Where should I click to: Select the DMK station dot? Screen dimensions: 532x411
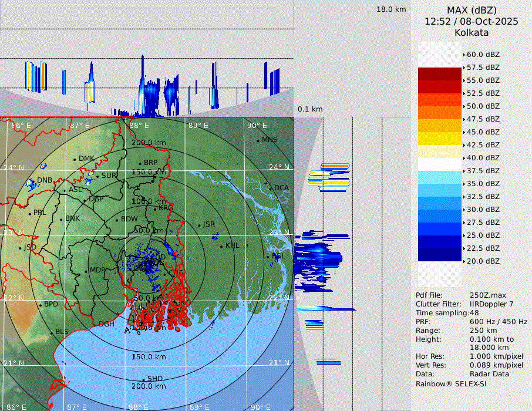click(x=75, y=159)
